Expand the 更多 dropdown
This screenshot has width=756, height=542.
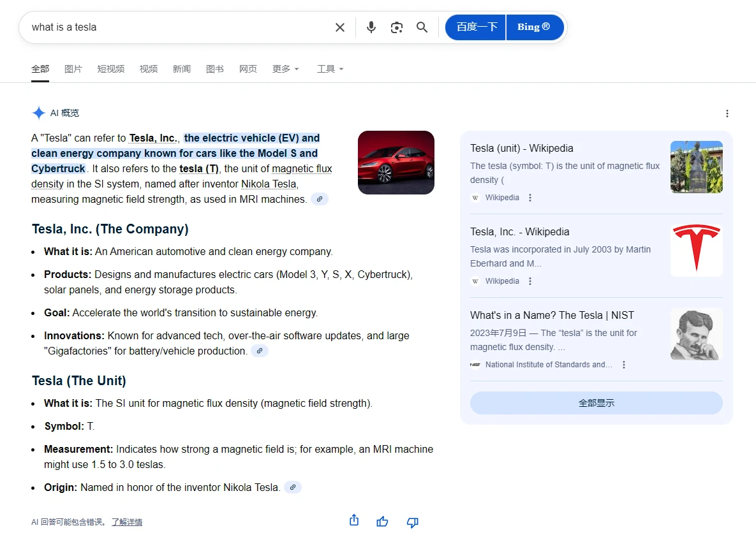pyautogui.click(x=285, y=69)
